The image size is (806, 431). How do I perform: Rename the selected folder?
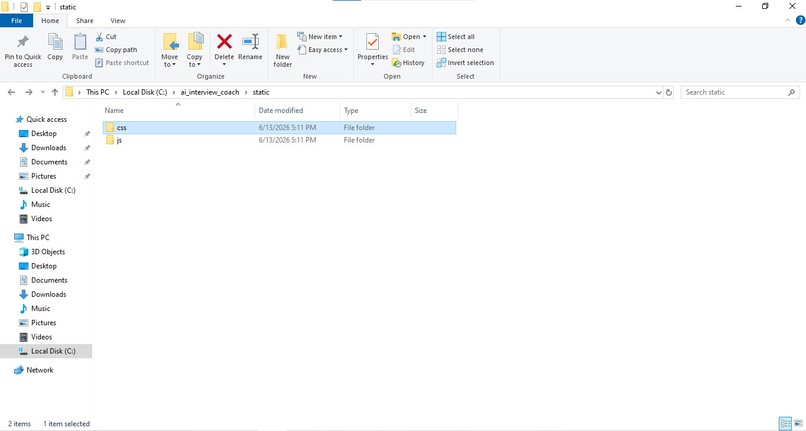click(x=250, y=47)
